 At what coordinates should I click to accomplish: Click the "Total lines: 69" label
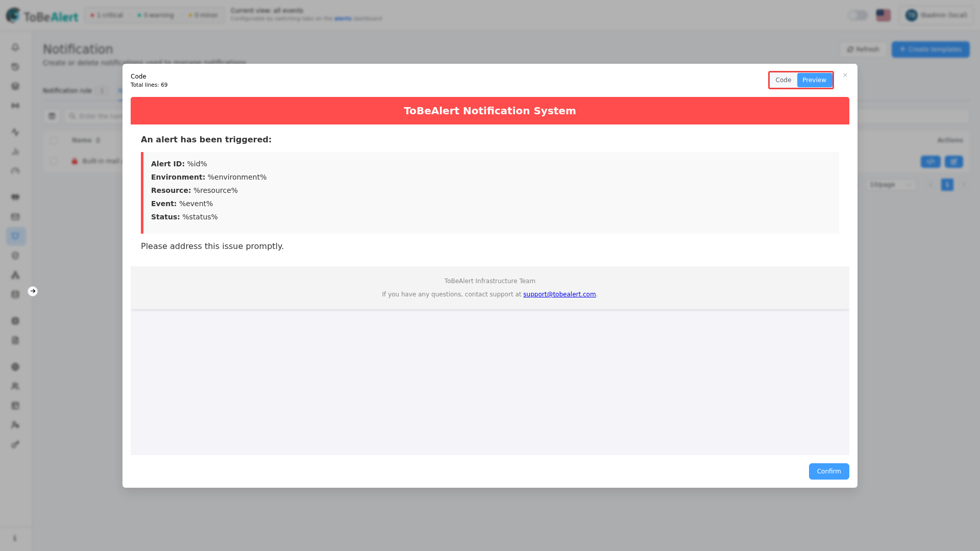149,85
